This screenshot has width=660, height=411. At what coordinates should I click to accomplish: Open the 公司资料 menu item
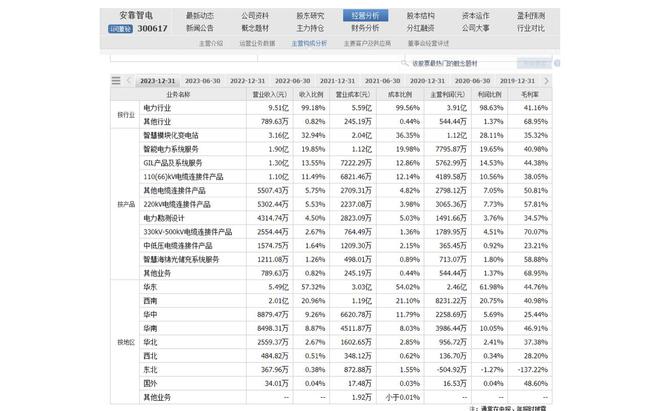coord(255,16)
